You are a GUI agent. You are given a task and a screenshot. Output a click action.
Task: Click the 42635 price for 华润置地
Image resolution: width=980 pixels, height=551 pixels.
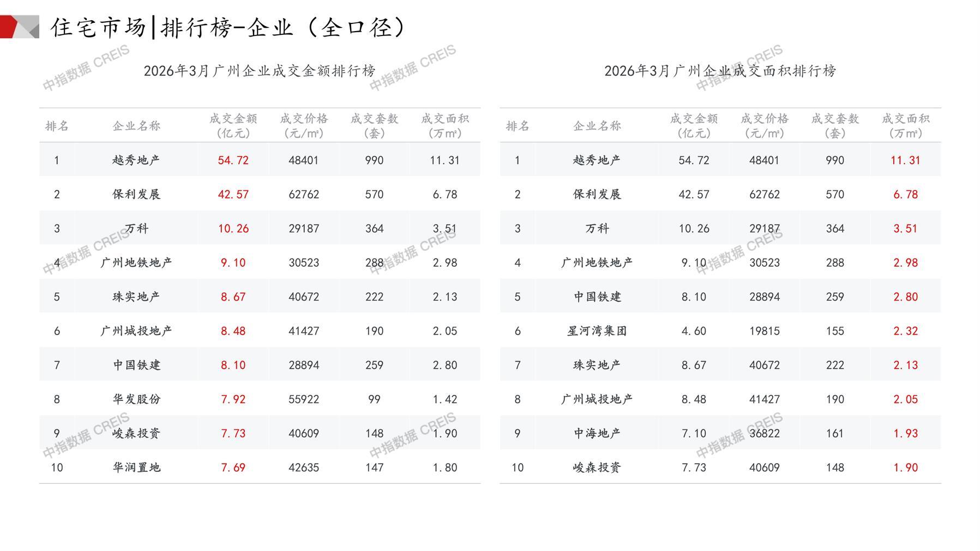[x=304, y=468]
